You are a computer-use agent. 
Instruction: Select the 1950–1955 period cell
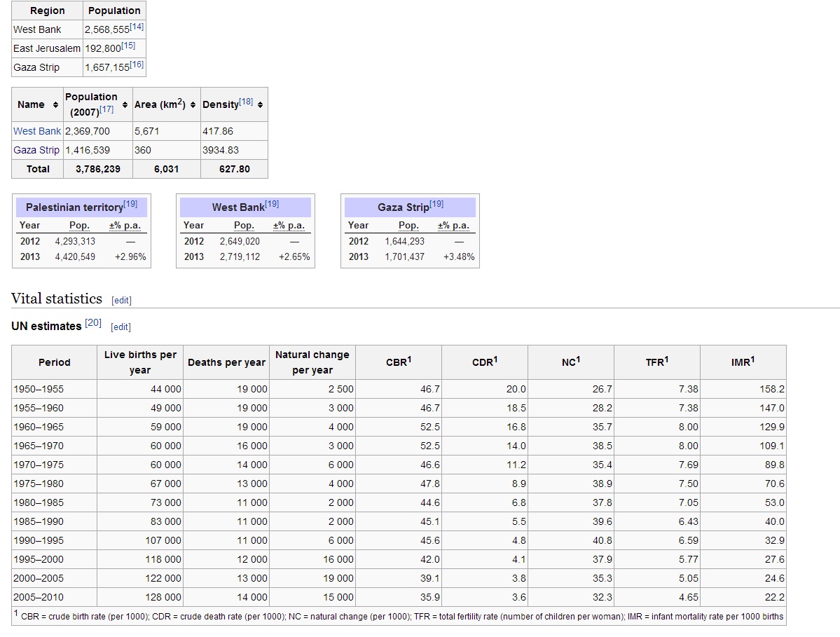[36, 389]
